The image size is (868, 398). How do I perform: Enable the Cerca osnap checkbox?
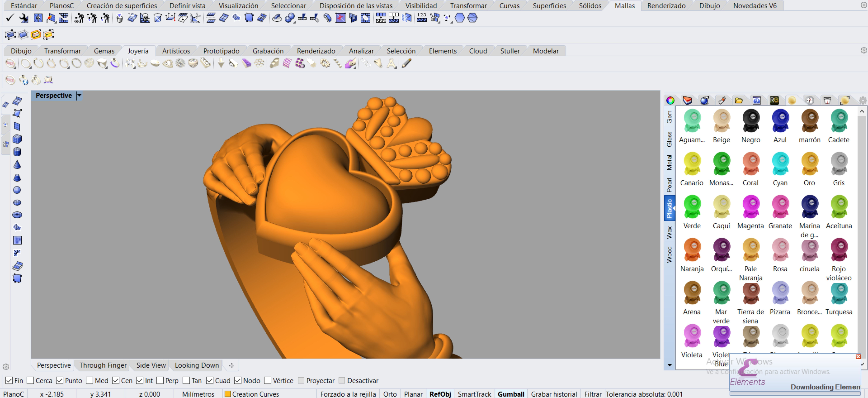[x=30, y=381]
